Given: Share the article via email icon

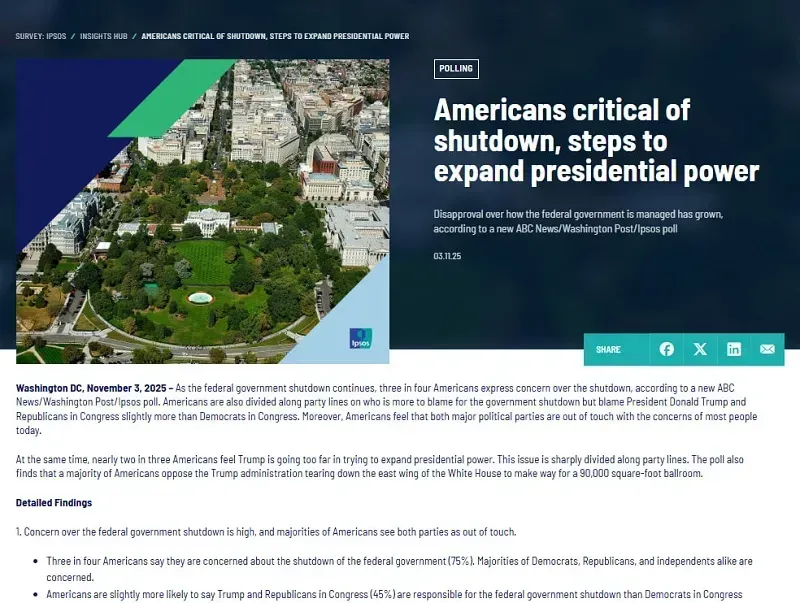Looking at the screenshot, I should tap(767, 349).
